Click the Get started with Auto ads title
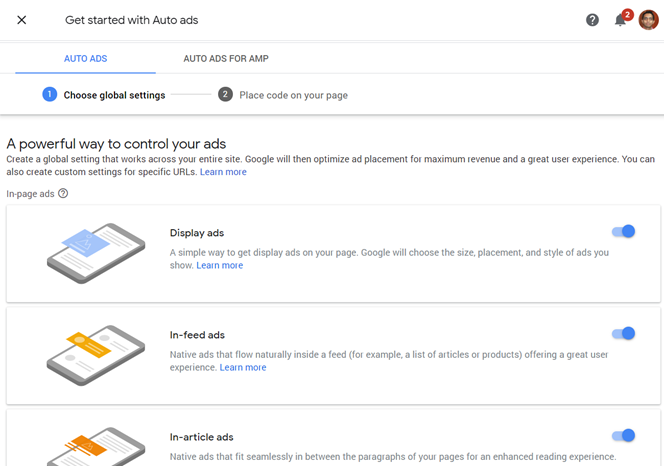This screenshot has height=466, width=664. click(x=131, y=20)
